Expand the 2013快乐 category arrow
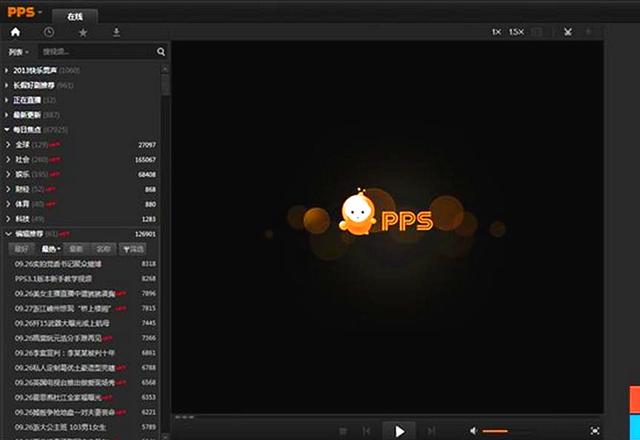The height and width of the screenshot is (440, 640). (x=7, y=70)
